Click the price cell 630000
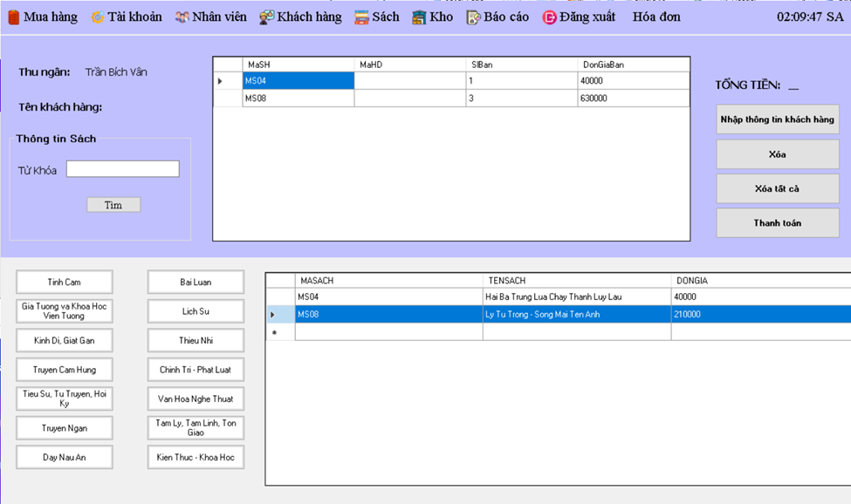 click(634, 98)
